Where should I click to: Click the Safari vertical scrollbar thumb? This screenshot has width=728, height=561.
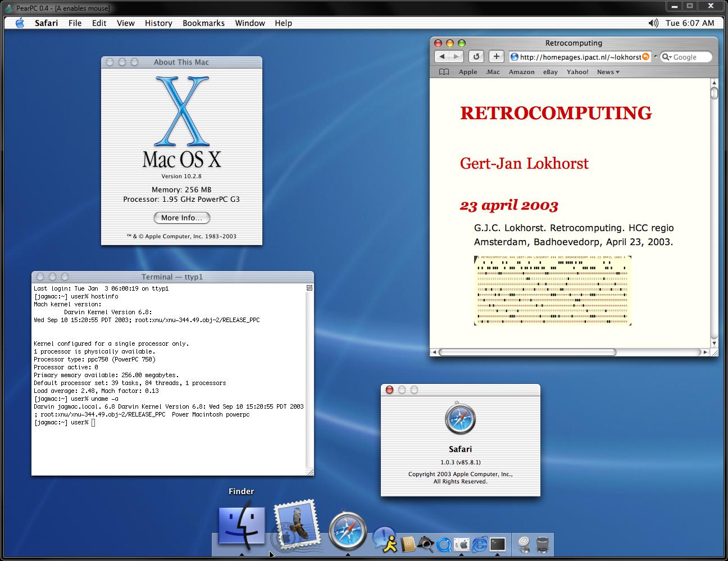(x=714, y=93)
